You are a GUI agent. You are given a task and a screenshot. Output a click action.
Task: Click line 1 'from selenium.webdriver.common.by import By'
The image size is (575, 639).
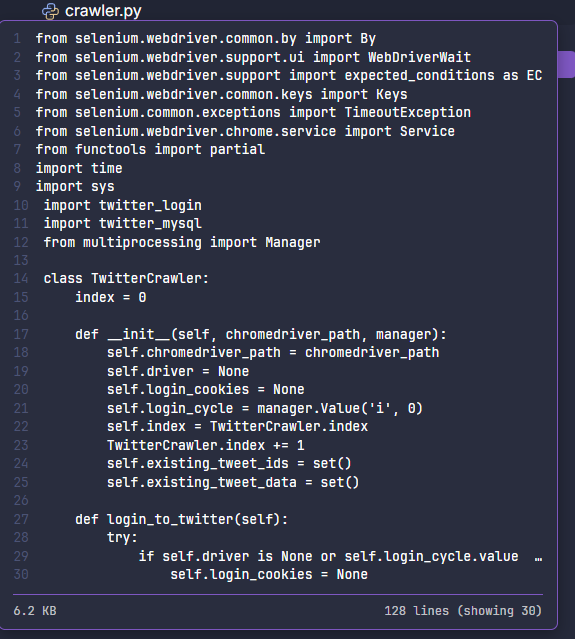pos(205,39)
